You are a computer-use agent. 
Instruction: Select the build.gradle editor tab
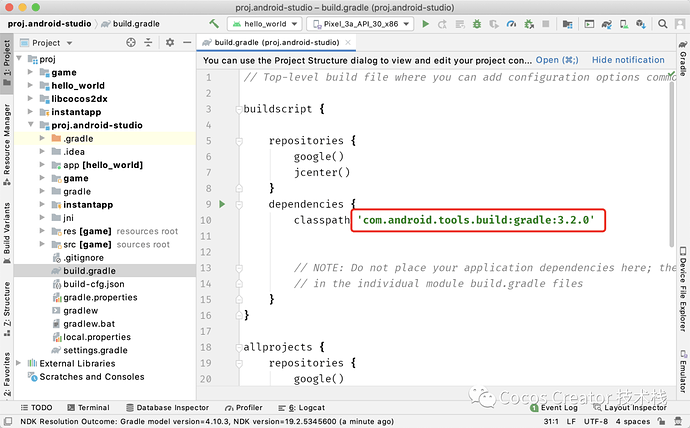click(x=276, y=43)
